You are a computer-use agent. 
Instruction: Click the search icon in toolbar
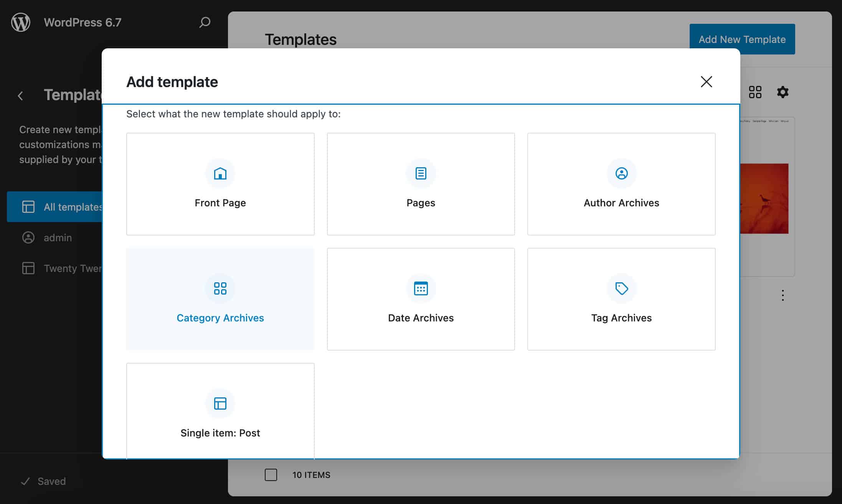pos(205,21)
